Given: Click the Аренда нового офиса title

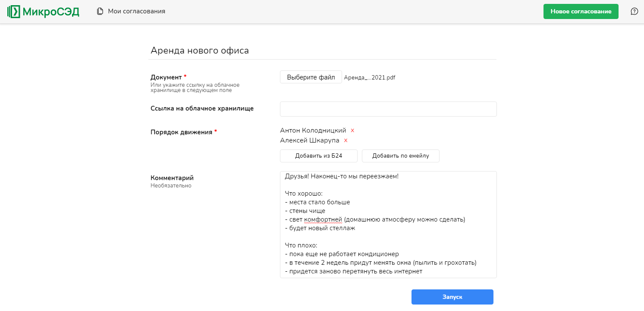Looking at the screenshot, I should 200,51.
